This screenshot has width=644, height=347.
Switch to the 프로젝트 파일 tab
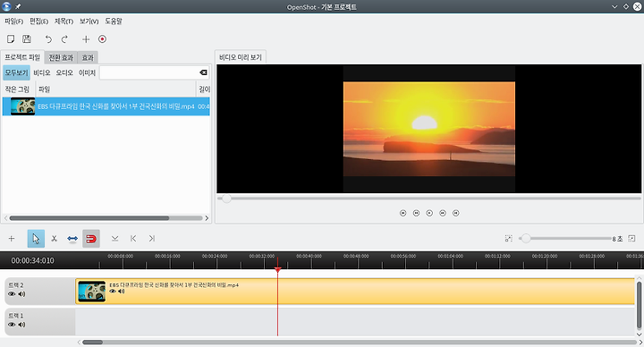tap(22, 57)
